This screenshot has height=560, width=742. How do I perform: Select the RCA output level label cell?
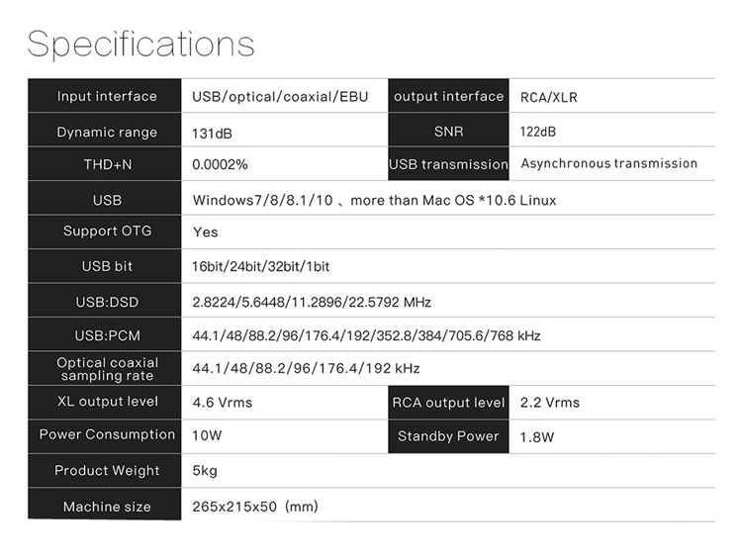pyautogui.click(x=448, y=403)
